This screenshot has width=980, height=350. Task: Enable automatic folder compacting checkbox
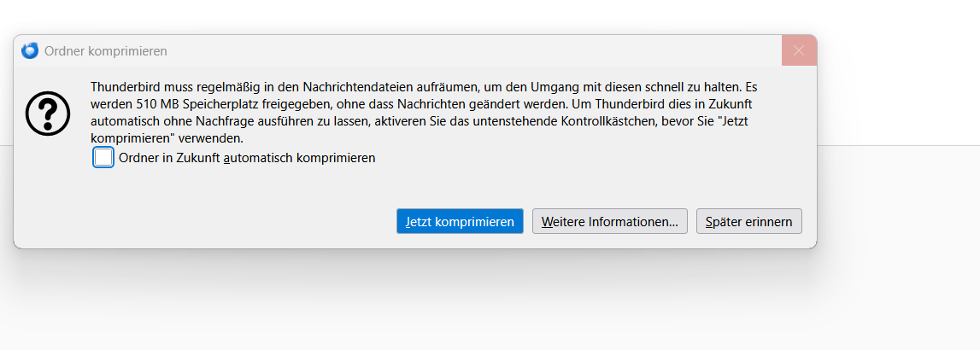pyautogui.click(x=103, y=158)
